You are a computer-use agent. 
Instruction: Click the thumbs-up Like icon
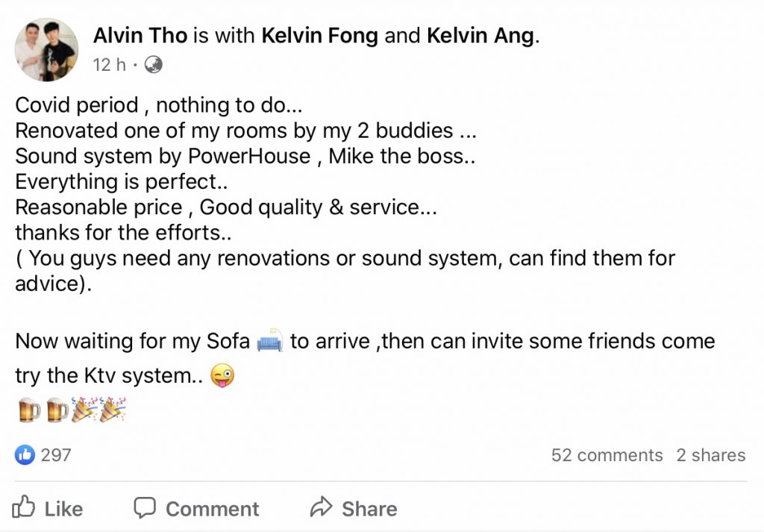(25, 507)
